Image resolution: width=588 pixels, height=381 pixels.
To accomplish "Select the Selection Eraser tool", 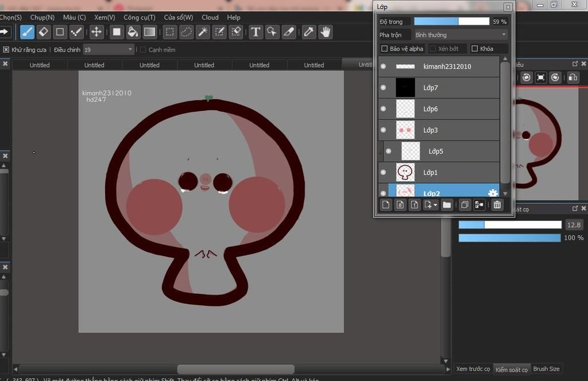I will point(236,32).
